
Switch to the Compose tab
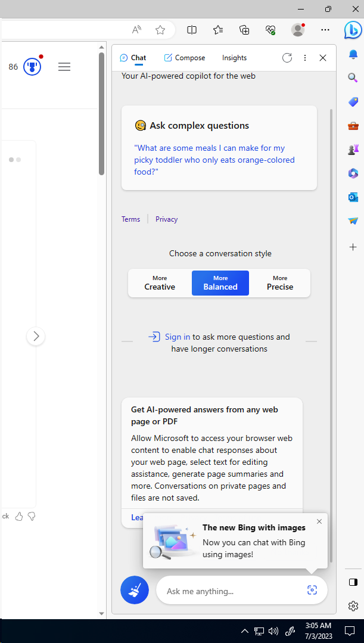(185, 58)
